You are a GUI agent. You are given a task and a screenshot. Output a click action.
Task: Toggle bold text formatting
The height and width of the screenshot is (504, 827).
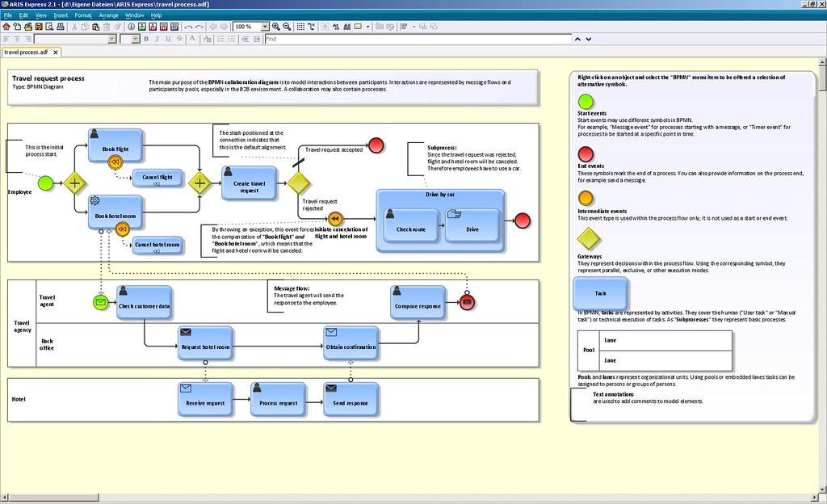[146, 39]
